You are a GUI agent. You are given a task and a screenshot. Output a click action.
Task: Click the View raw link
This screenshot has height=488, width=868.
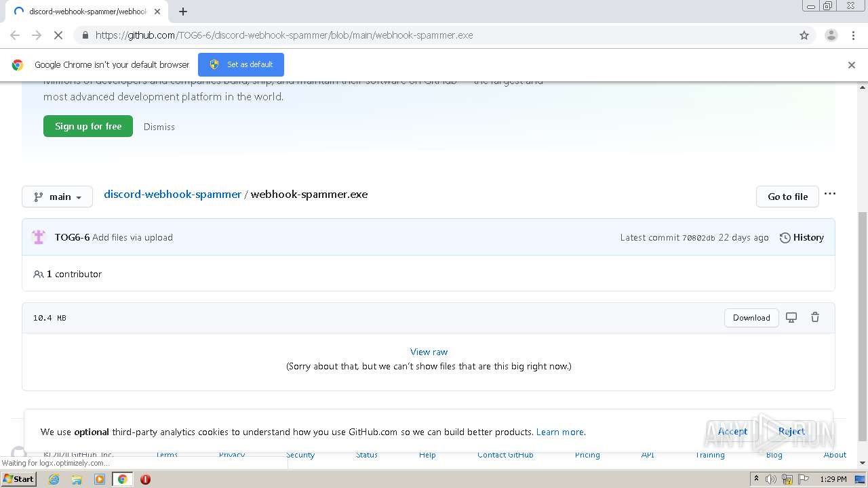pyautogui.click(x=429, y=352)
